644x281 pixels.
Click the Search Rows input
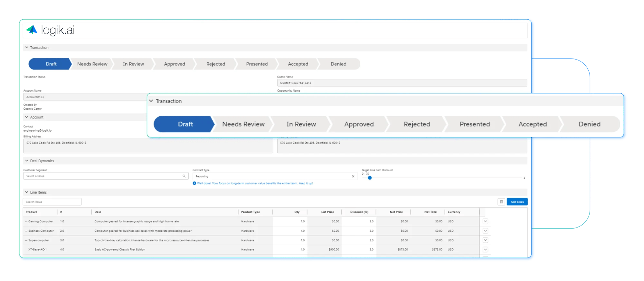pyautogui.click(x=52, y=202)
